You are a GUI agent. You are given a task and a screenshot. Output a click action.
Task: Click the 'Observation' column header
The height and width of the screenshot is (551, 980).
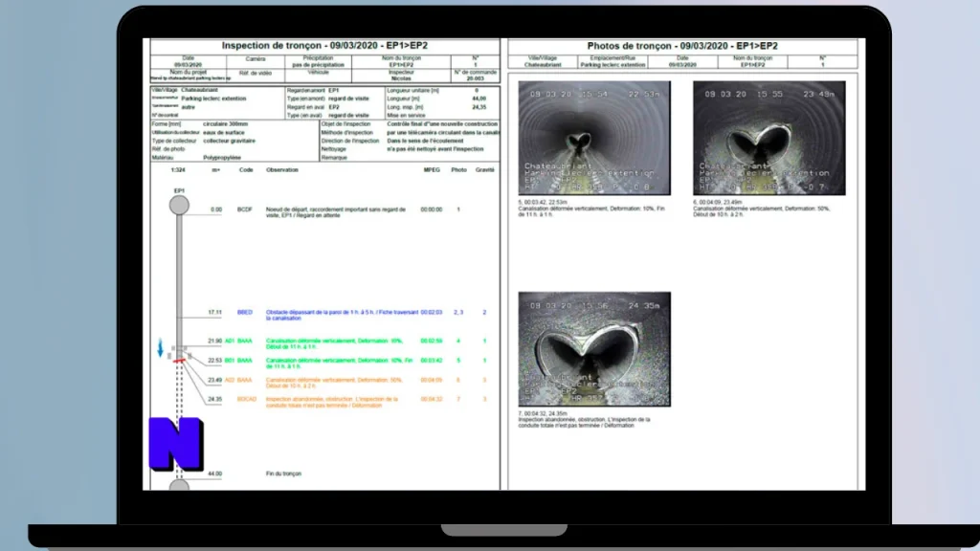[x=282, y=170]
